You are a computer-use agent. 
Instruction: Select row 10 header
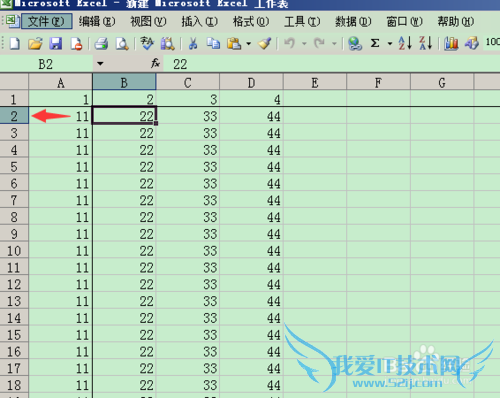tap(14, 250)
